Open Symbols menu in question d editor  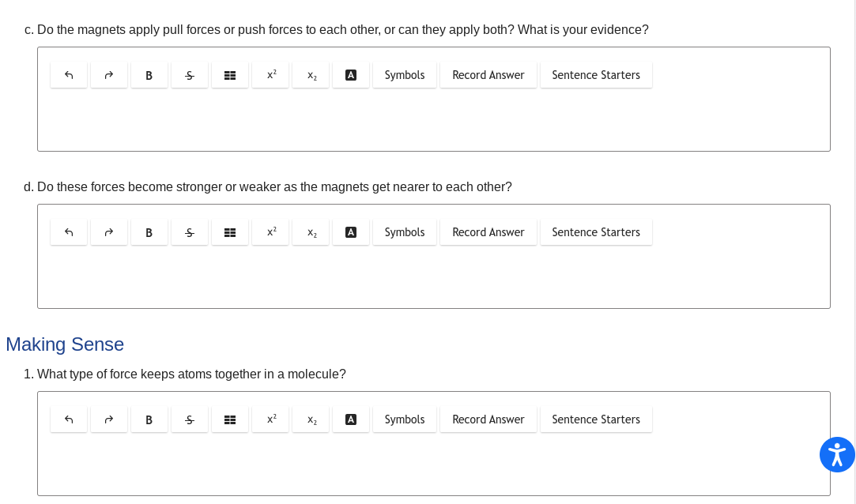click(405, 232)
